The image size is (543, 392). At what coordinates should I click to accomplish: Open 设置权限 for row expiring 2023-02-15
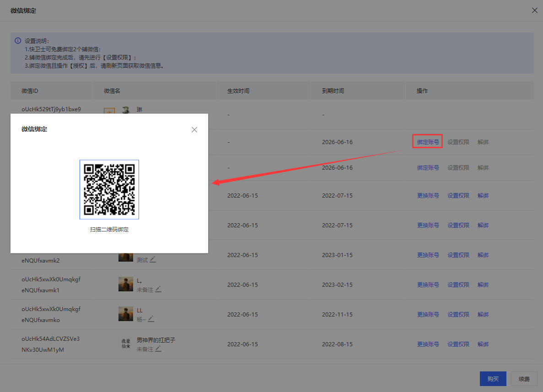click(458, 285)
